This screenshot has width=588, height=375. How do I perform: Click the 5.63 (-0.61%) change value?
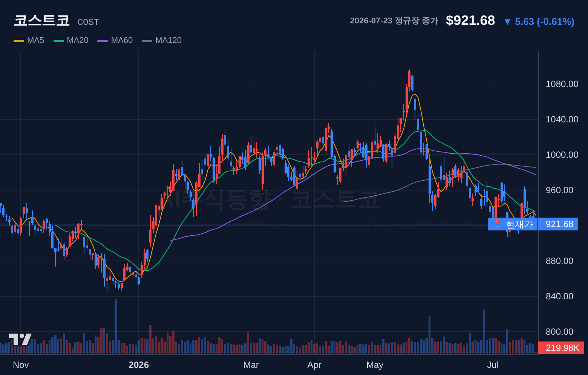[x=545, y=22]
